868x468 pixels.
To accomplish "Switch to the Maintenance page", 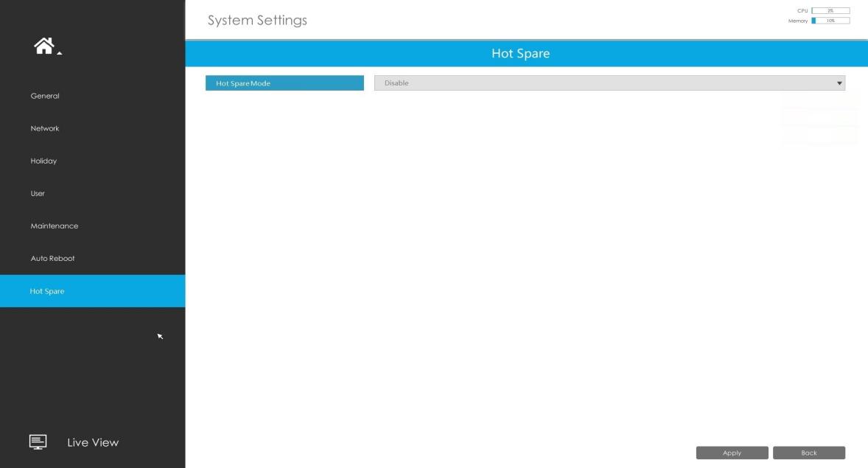I will point(55,226).
